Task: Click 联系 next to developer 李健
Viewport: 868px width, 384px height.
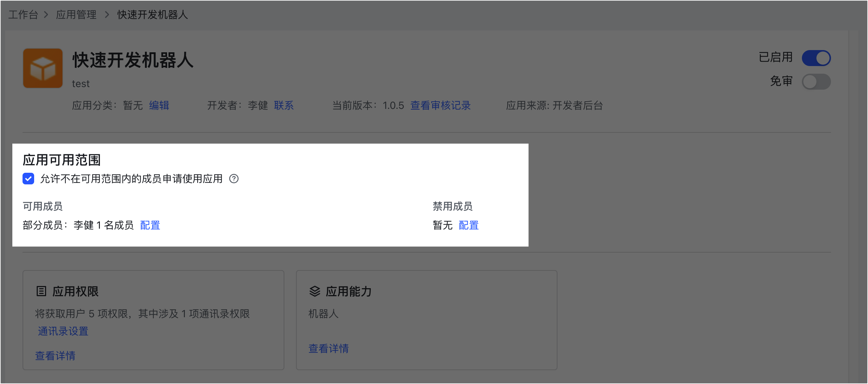Action: (284, 106)
